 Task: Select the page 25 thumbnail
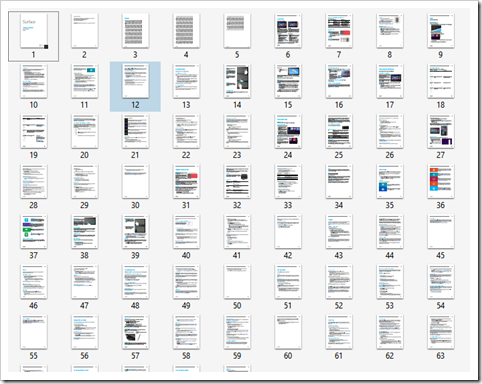coord(339,131)
